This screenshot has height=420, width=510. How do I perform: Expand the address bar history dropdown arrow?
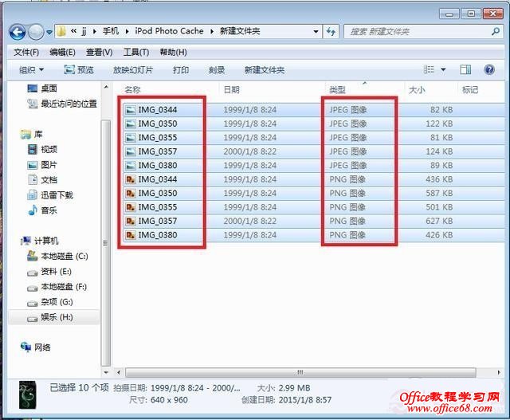(316, 32)
